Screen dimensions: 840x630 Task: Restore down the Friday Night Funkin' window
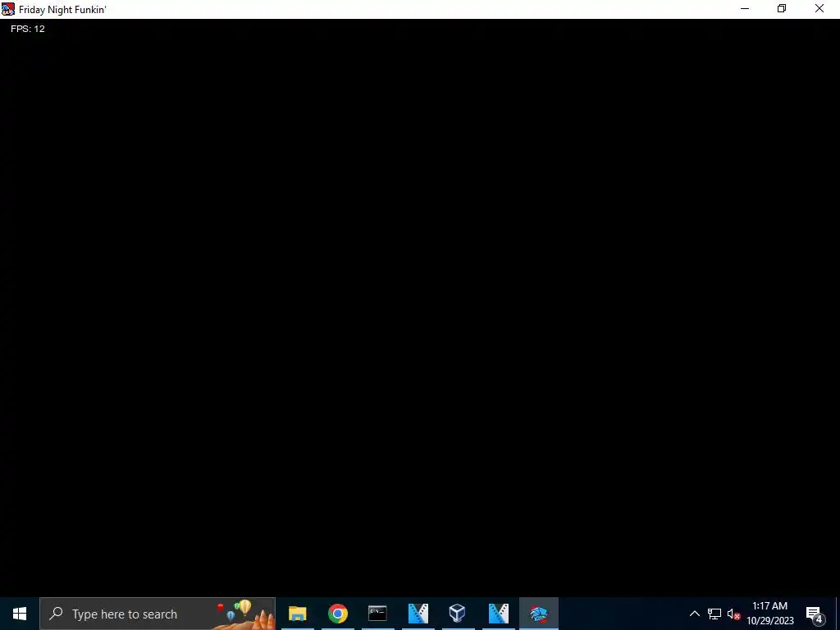(x=782, y=8)
